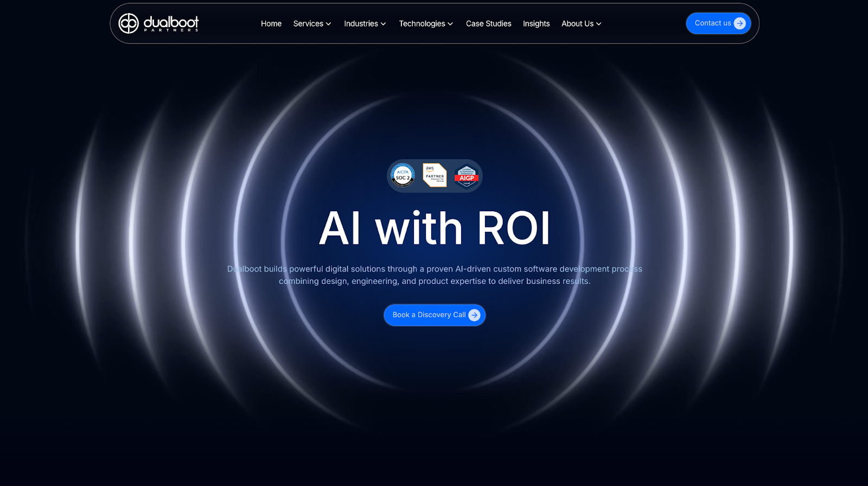This screenshot has width=868, height=486.
Task: Open the Services menu label
Action: click(x=308, y=23)
